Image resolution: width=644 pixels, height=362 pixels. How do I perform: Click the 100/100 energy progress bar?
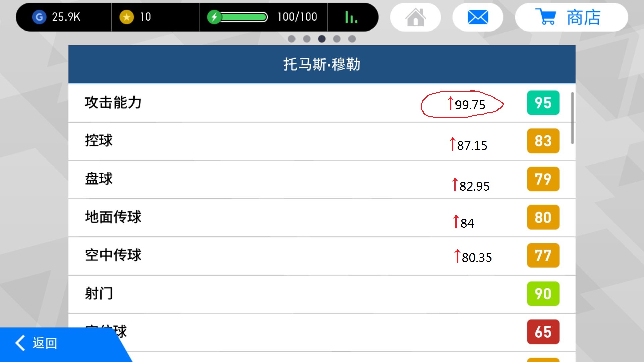243,16
